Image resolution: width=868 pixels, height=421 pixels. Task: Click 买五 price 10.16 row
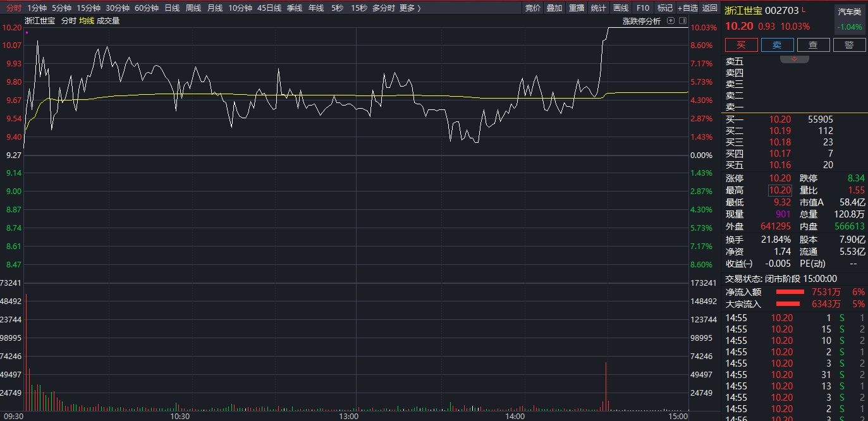(x=794, y=164)
